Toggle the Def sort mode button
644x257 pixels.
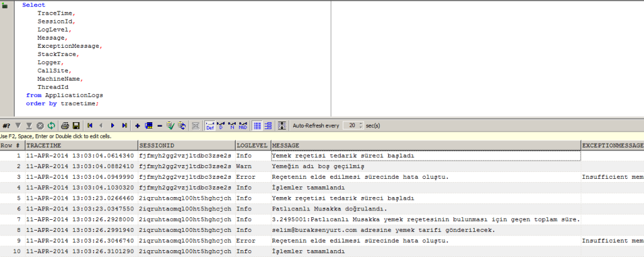(x=210, y=125)
